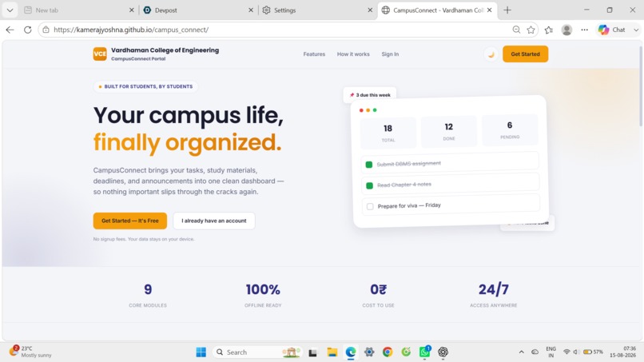644x362 pixels.
Task: Click the 24/7 Access Anywhere stat
Action: tap(493, 295)
